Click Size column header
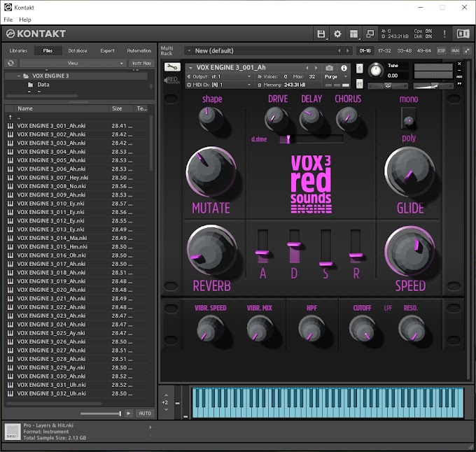 click(121, 108)
